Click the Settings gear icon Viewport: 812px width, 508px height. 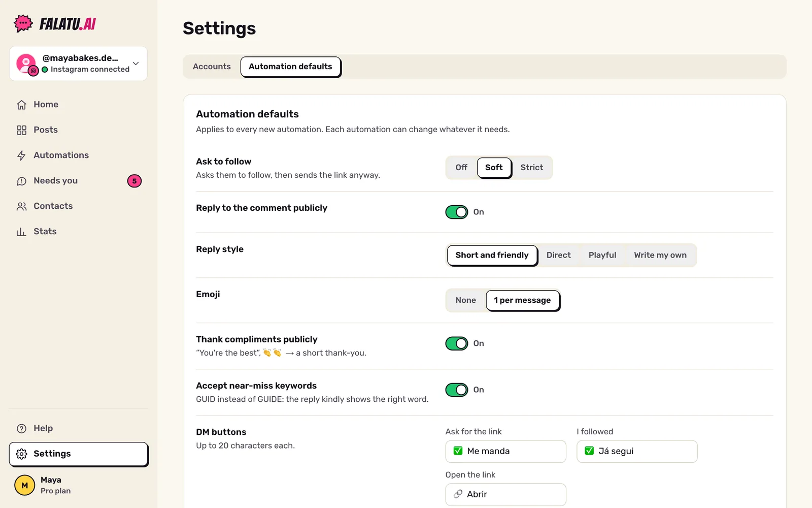click(21, 454)
